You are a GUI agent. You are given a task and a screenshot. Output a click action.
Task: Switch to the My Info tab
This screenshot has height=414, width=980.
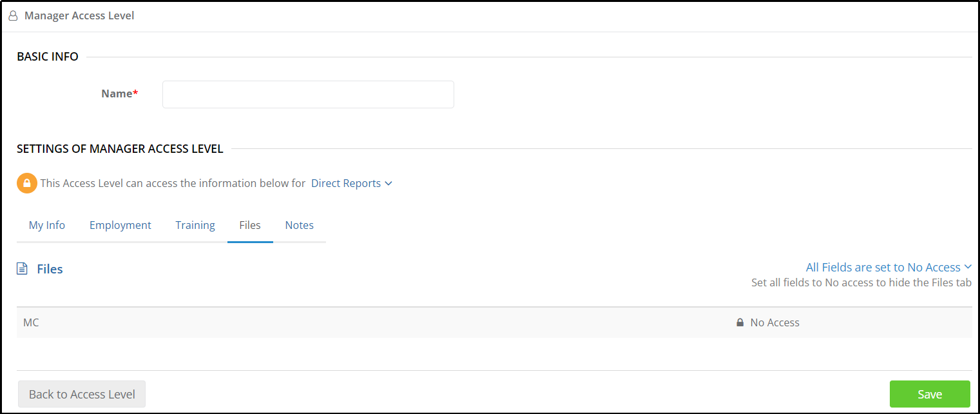pyautogui.click(x=47, y=225)
